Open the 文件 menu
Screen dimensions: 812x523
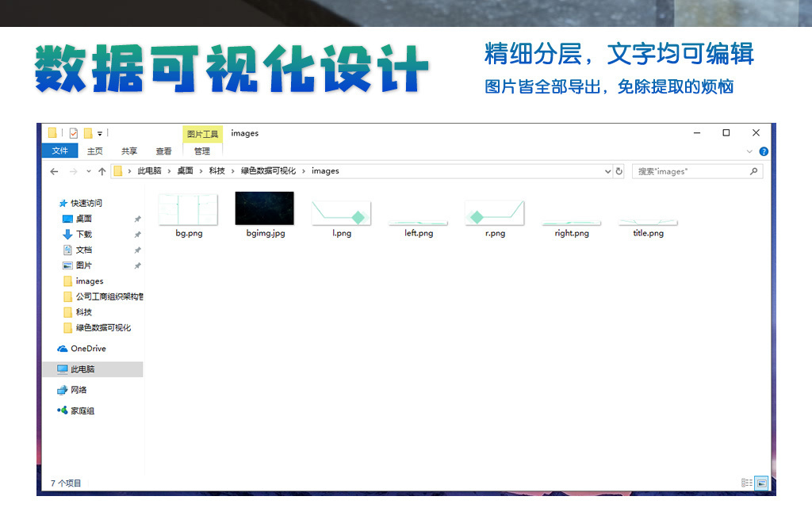59,151
